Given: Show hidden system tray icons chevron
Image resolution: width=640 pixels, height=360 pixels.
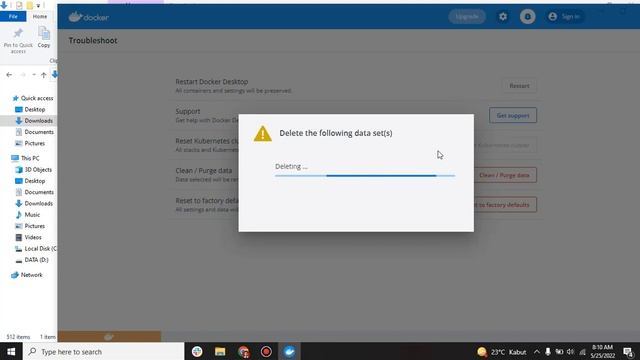Looking at the screenshot, I should (x=537, y=351).
